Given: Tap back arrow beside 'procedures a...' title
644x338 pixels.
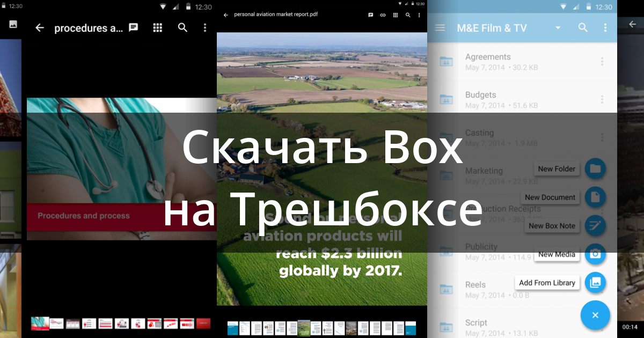Looking at the screenshot, I should pos(40,28).
